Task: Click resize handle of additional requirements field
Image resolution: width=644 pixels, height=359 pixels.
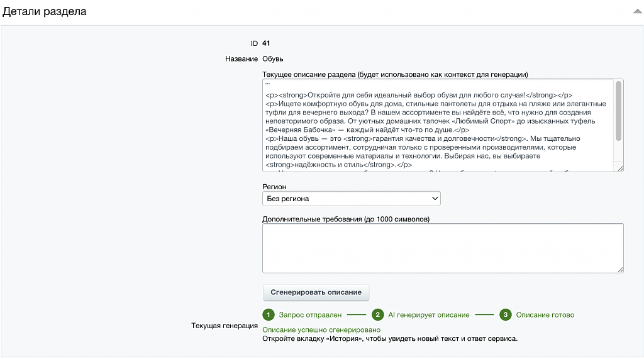Action: click(620, 270)
